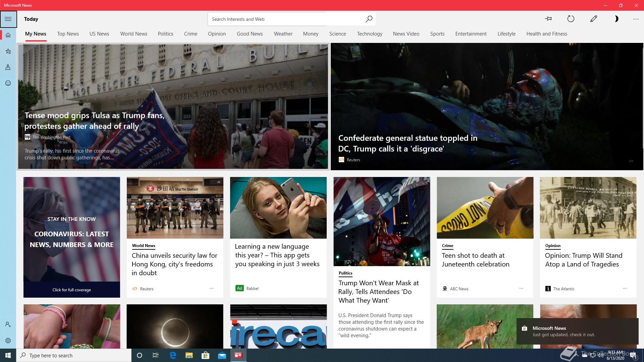Click the solar eclipse thumbnail
This screenshot has height=362, width=644.
pos(175,326)
